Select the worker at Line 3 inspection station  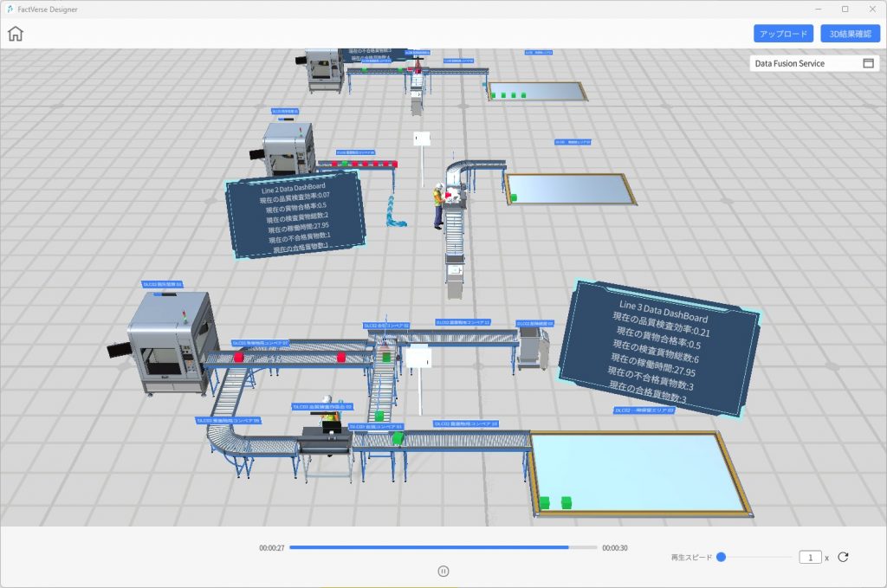[x=330, y=423]
